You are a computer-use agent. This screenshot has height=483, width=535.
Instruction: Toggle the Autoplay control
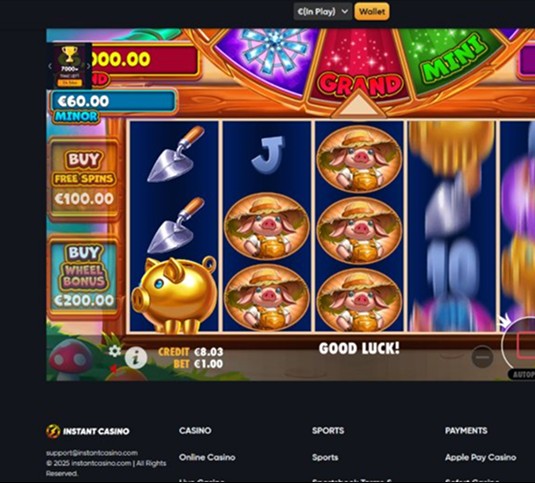pyautogui.click(x=521, y=374)
